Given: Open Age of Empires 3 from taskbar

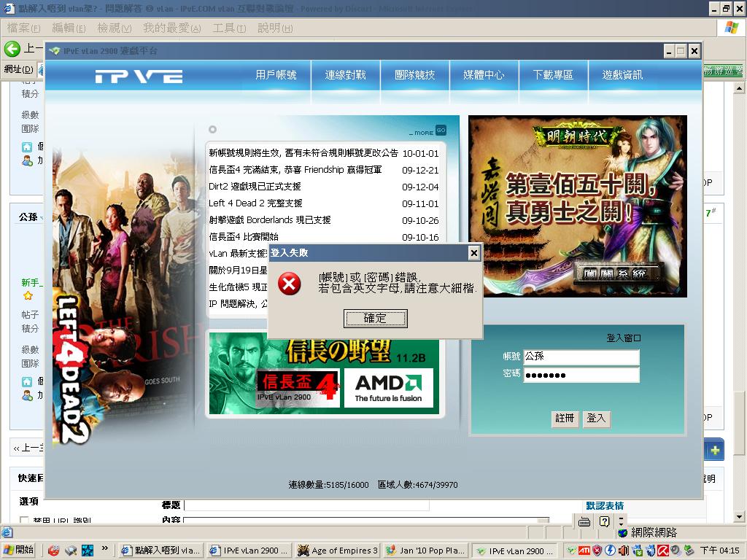Looking at the screenshot, I should [338, 551].
